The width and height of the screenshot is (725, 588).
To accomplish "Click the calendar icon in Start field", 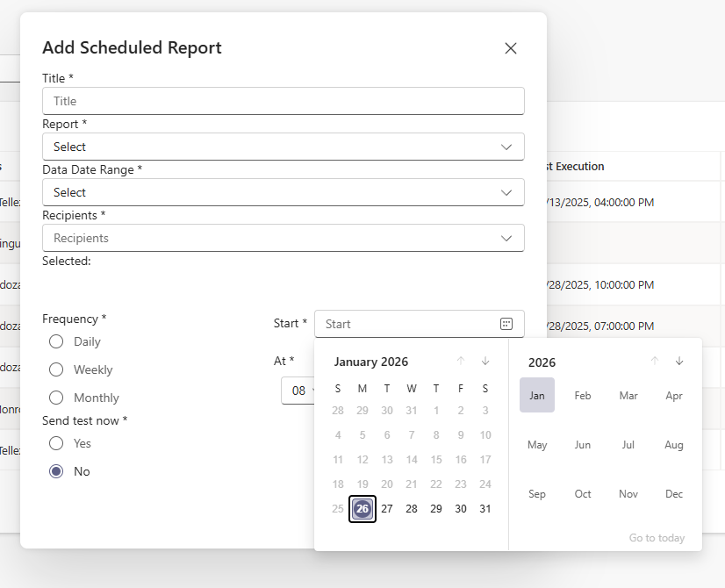I will point(506,324).
